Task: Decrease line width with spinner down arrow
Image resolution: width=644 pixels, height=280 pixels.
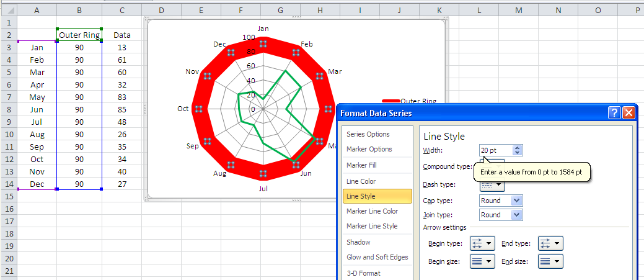Action: (x=518, y=153)
